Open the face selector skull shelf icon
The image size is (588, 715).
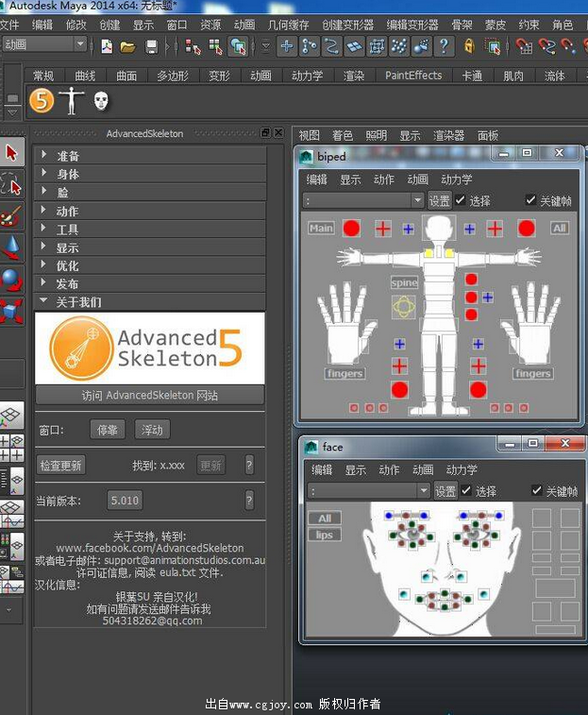101,101
